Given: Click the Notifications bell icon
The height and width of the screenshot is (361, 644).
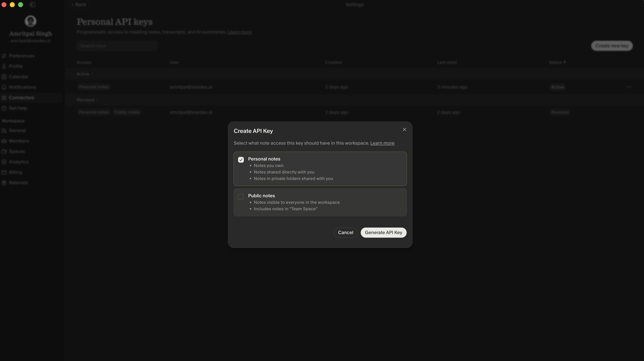Looking at the screenshot, I should point(4,87).
